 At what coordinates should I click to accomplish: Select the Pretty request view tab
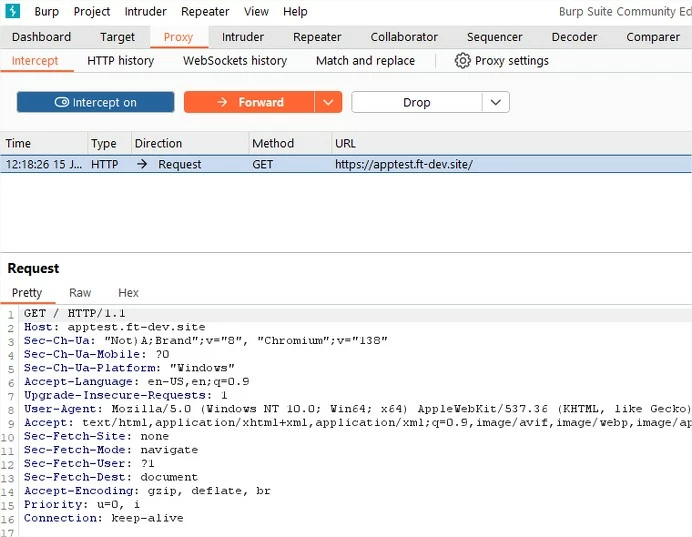tap(27, 293)
